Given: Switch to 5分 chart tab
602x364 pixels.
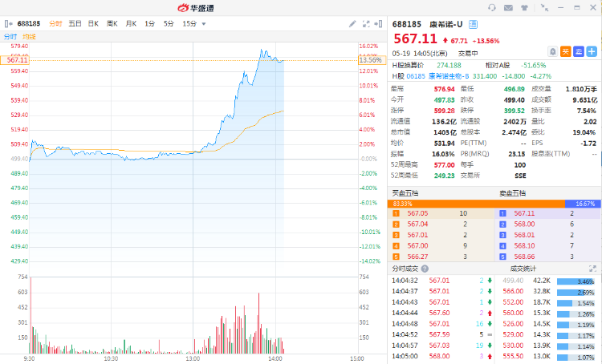Looking at the screenshot, I should (x=169, y=24).
